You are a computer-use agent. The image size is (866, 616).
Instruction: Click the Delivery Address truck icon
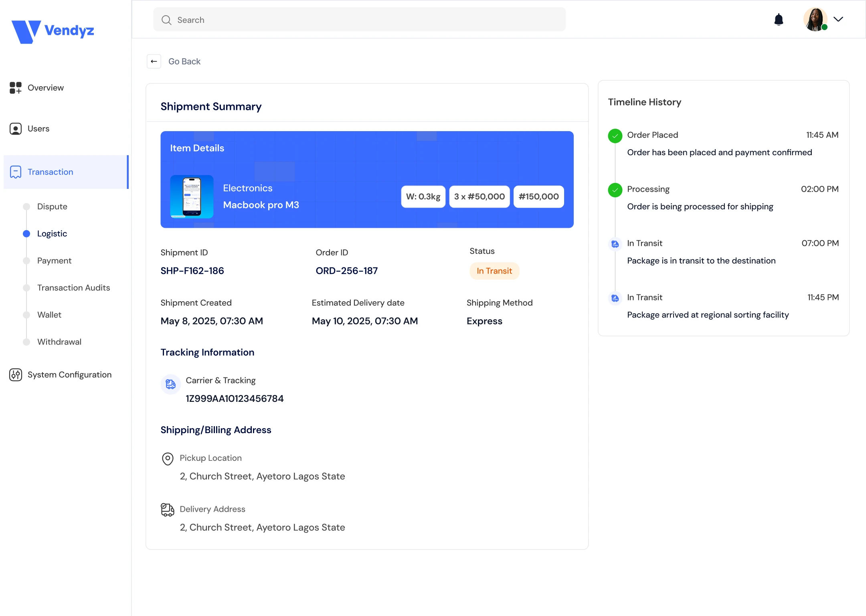point(168,510)
